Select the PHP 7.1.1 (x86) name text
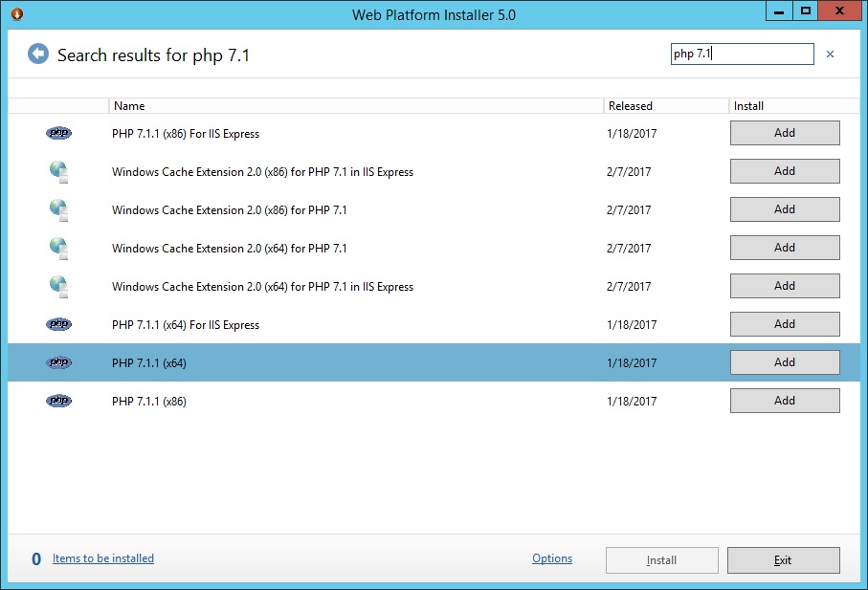The width and height of the screenshot is (868, 590). click(149, 401)
